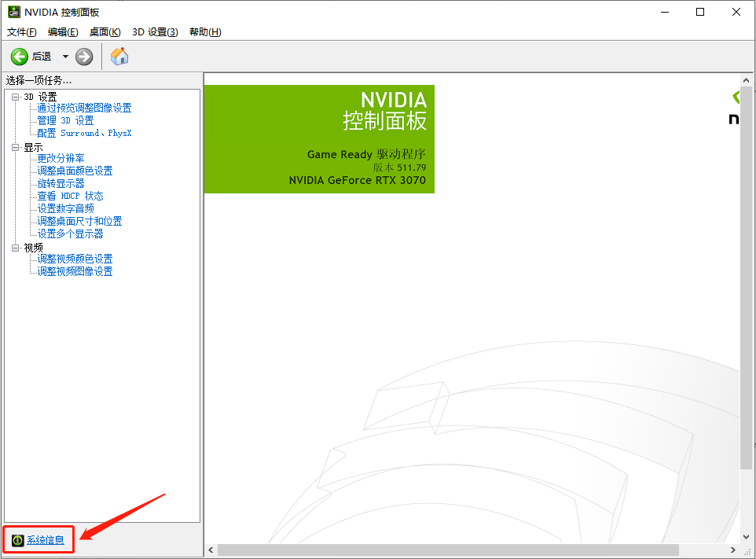Open the 3D 设置(3) menu
Screen dimensions: 756x559
coord(155,32)
